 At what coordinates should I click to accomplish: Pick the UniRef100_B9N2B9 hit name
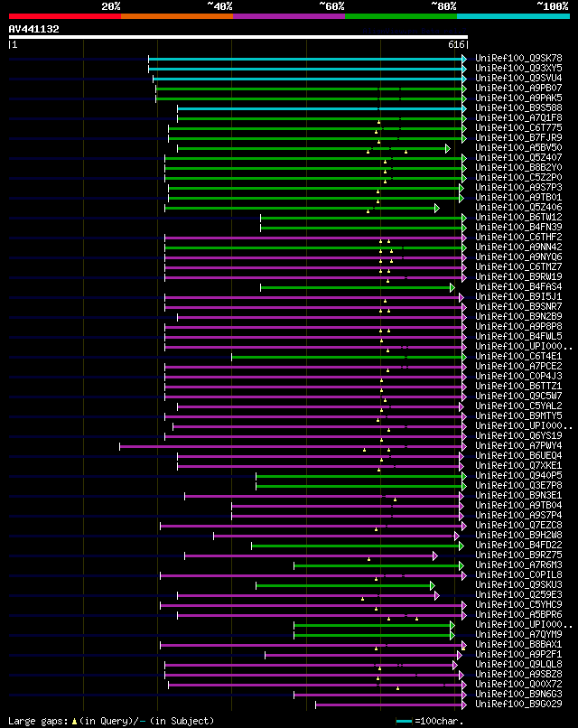(518, 317)
